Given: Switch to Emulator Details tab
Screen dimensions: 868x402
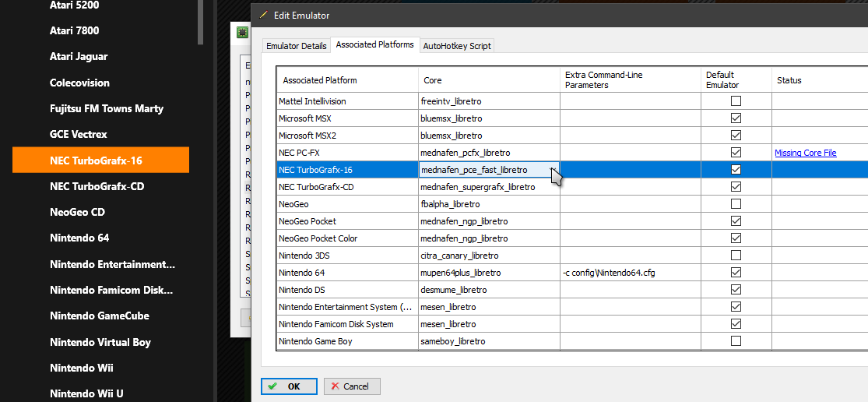Looking at the screenshot, I should pyautogui.click(x=296, y=46).
